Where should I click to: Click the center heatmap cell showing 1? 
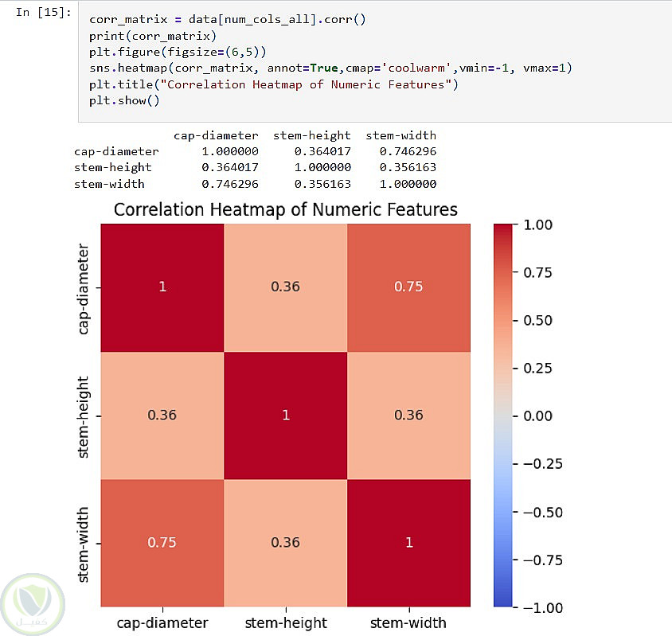(x=285, y=415)
